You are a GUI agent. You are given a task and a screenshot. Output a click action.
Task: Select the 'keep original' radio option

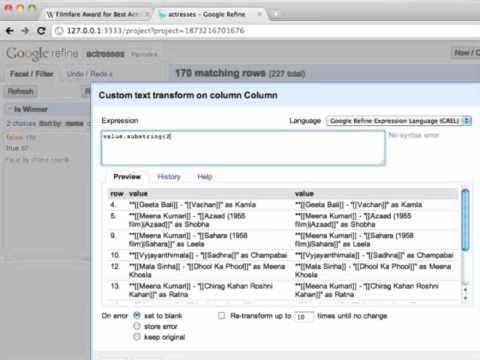pyautogui.click(x=137, y=337)
